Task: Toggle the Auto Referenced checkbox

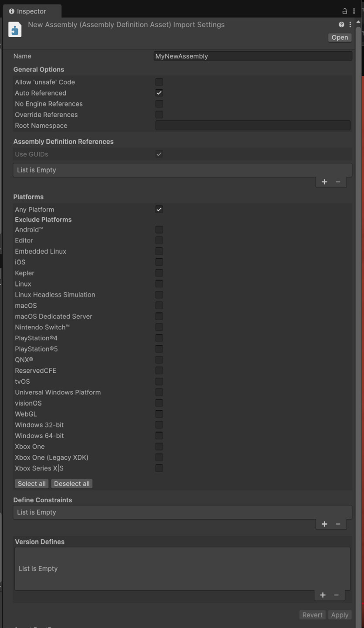Action: (x=159, y=93)
